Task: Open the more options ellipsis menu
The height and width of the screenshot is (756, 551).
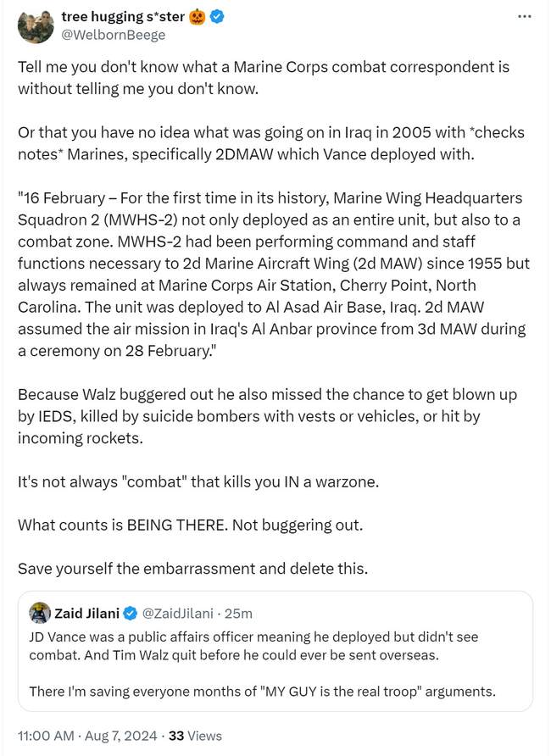Action: 524,16
